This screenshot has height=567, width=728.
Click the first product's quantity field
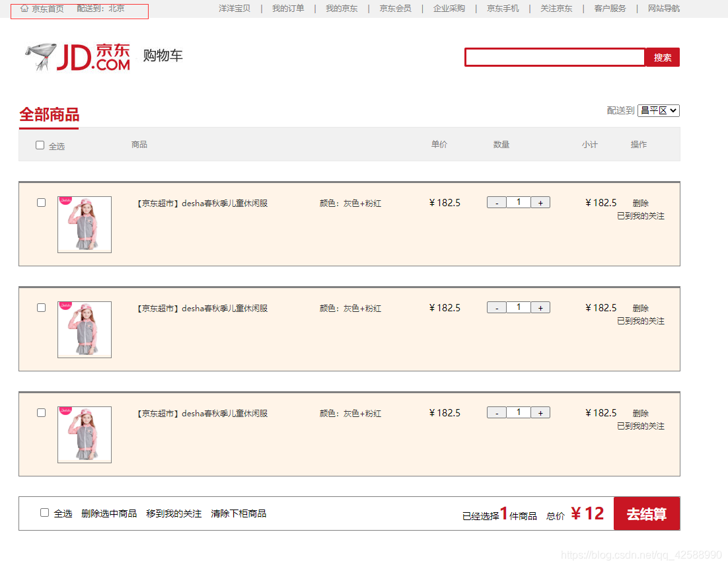519,202
